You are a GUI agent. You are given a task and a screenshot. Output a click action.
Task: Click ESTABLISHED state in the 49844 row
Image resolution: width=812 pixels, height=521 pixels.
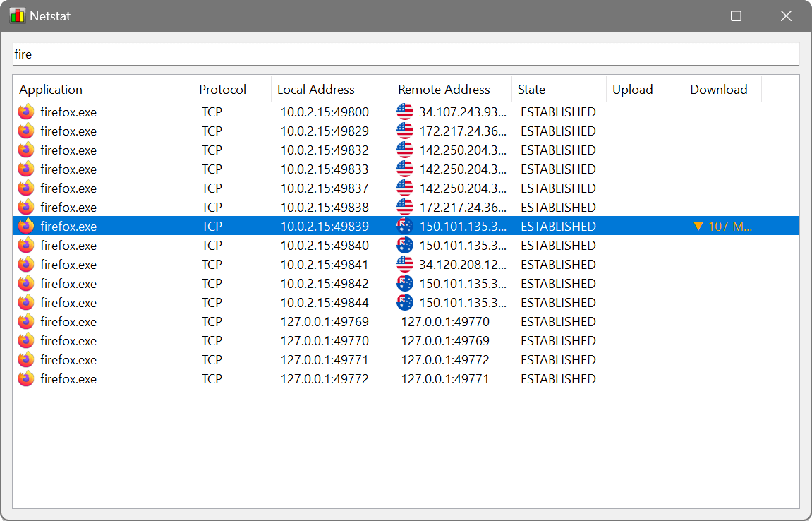[x=558, y=303]
